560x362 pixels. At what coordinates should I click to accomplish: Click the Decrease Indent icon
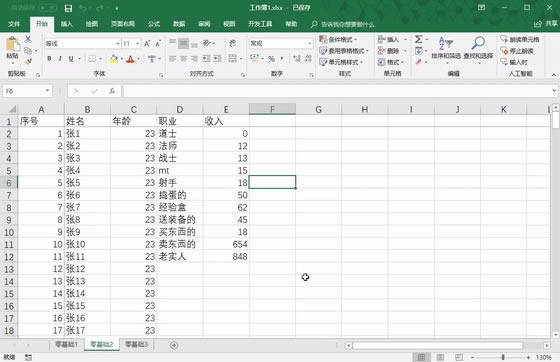coord(206,59)
